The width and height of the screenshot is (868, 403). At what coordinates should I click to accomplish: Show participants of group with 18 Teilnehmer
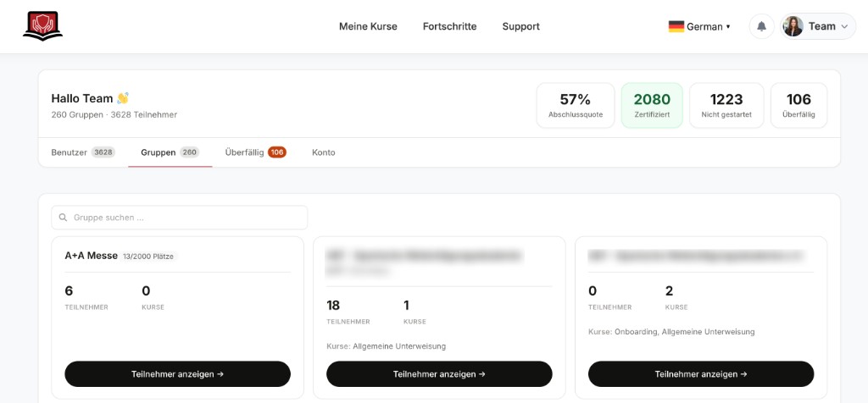(x=440, y=374)
